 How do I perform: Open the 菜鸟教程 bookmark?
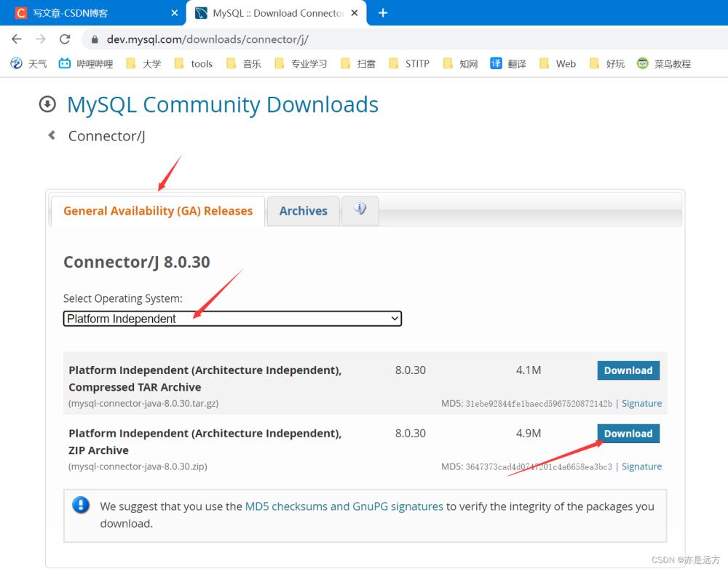pos(663,64)
